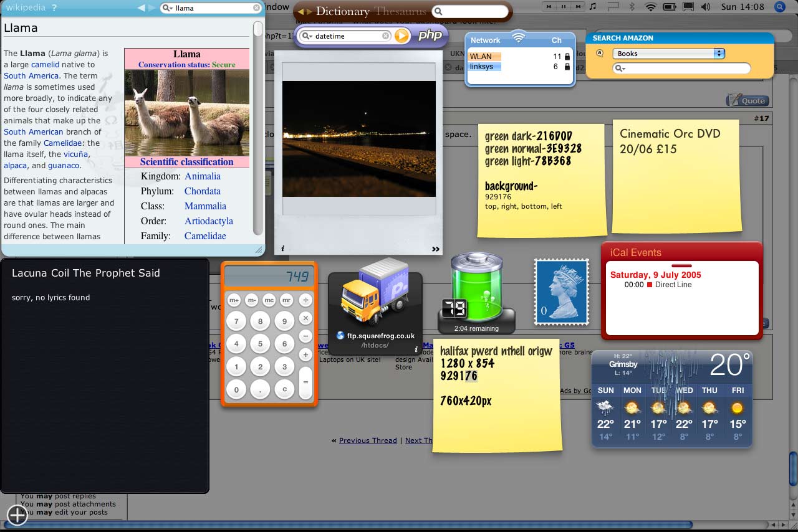Click the calculator equals key

pyautogui.click(x=305, y=382)
